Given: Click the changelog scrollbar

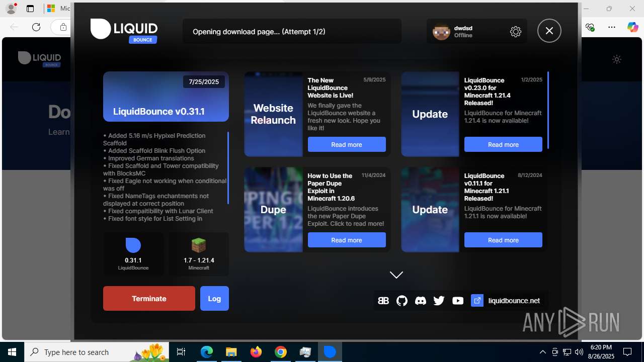Looking at the screenshot, I should pyautogui.click(x=228, y=167).
